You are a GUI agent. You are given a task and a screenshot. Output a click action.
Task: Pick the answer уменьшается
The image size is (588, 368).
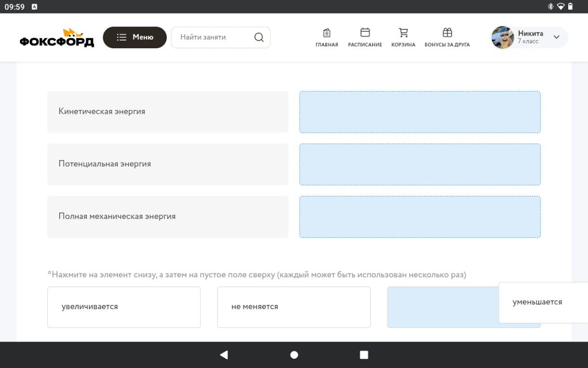(543, 302)
